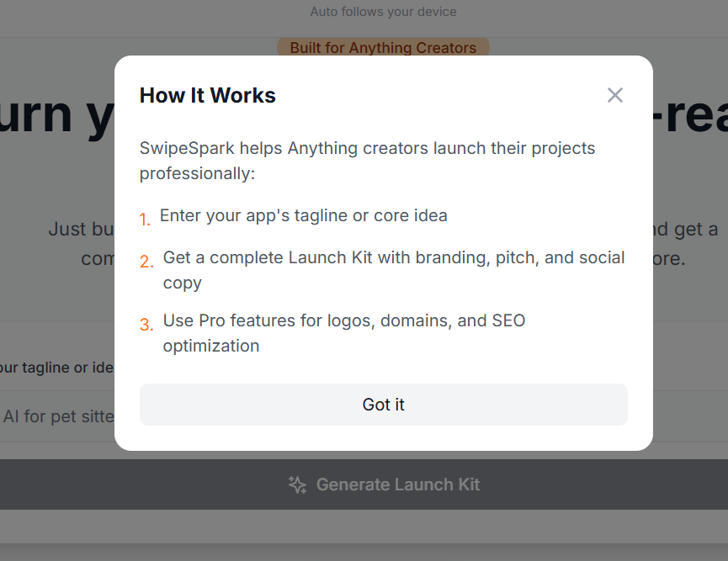Click step 3 'Use Pro features for logos' text
Image resolution: width=728 pixels, height=561 pixels.
pos(344,333)
